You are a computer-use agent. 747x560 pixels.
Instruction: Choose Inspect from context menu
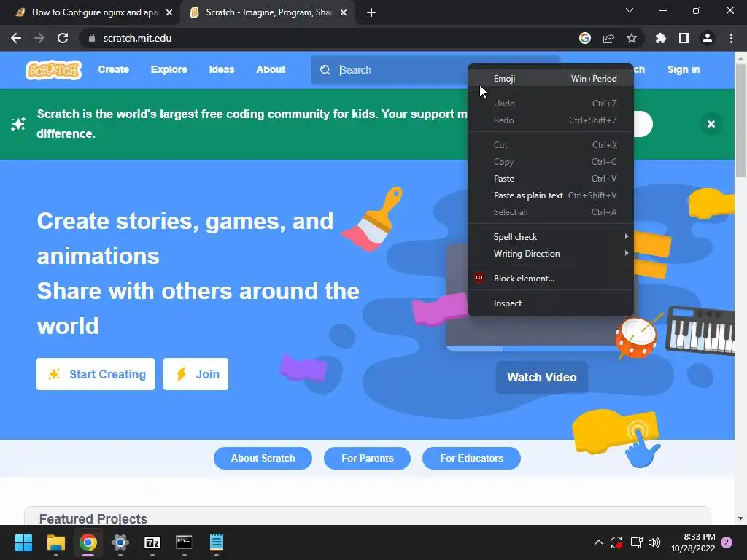551,303
